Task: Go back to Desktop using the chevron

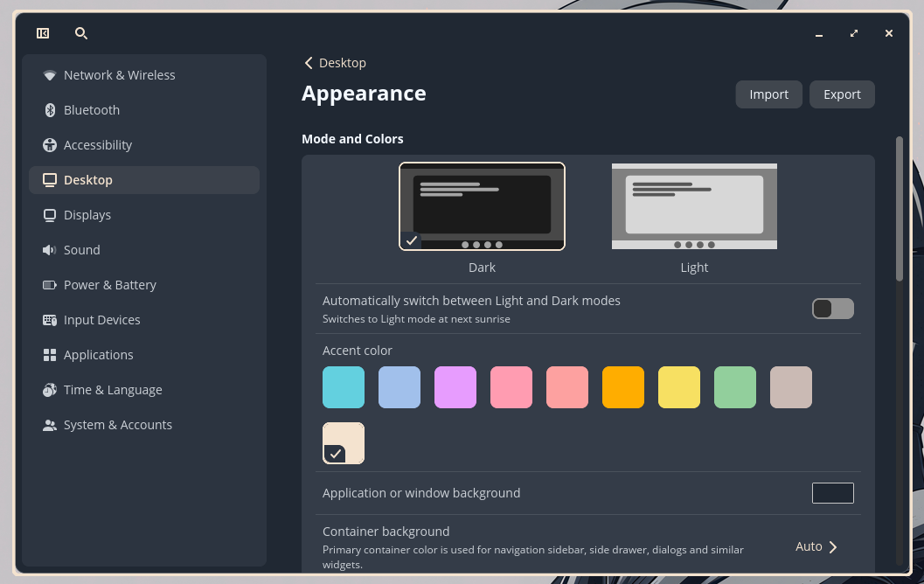Action: tap(309, 63)
